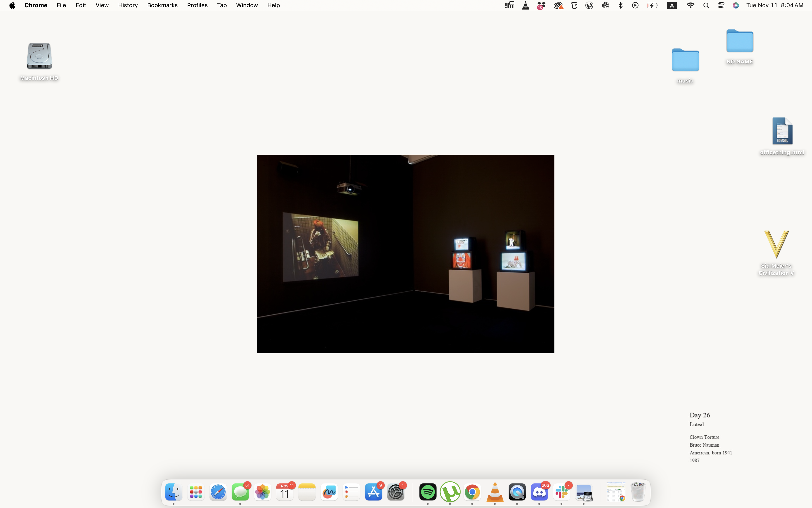Open the Window menu

click(247, 5)
